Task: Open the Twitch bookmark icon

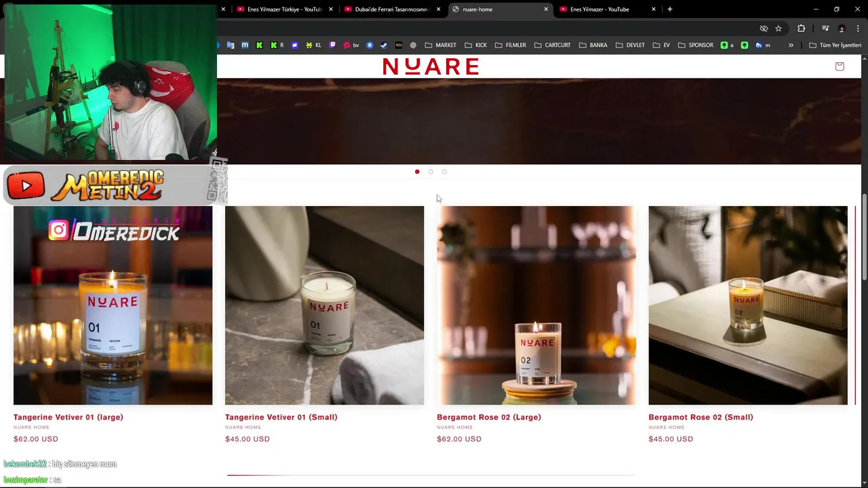Action: tap(332, 45)
